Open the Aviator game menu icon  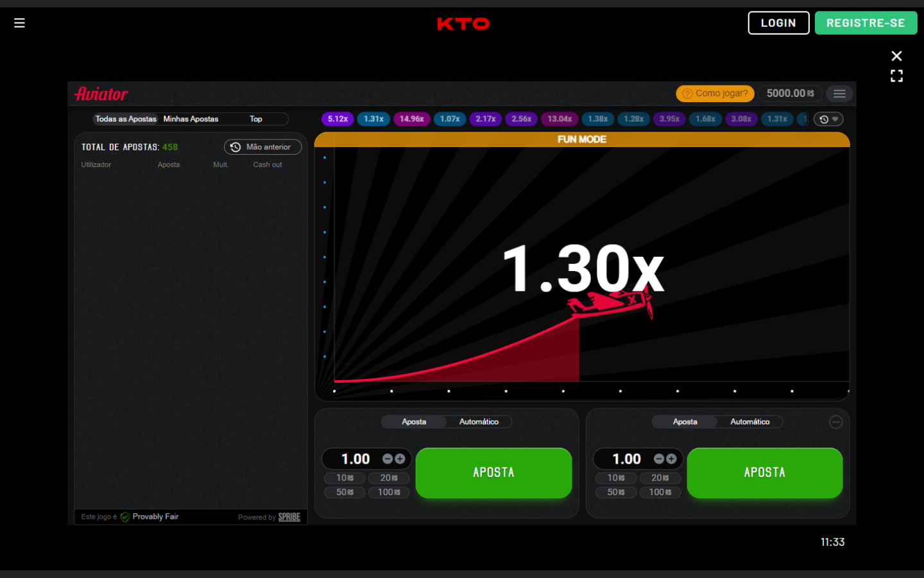[x=839, y=94]
